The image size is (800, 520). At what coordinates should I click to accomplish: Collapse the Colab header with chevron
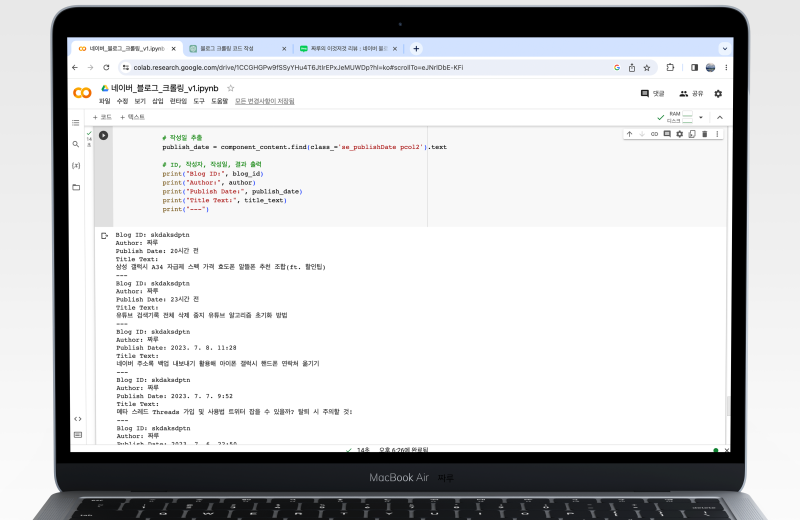tap(720, 117)
